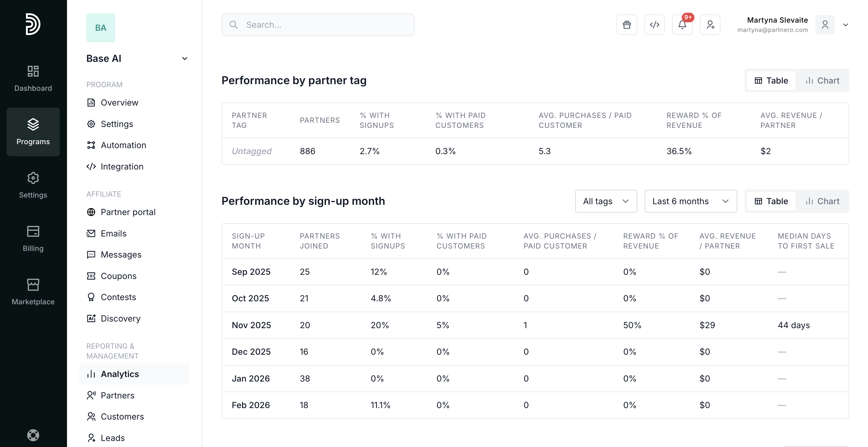Expand the All tags dropdown
The width and height of the screenshot is (868, 447).
(606, 201)
